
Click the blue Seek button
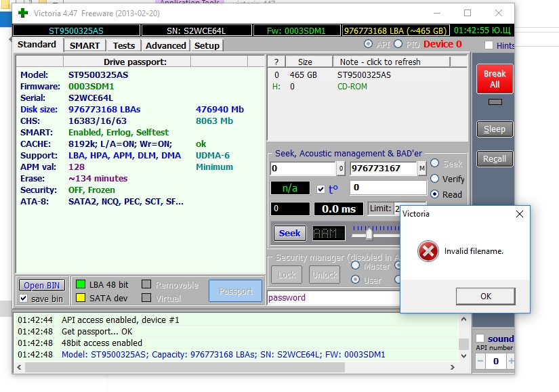(x=289, y=234)
